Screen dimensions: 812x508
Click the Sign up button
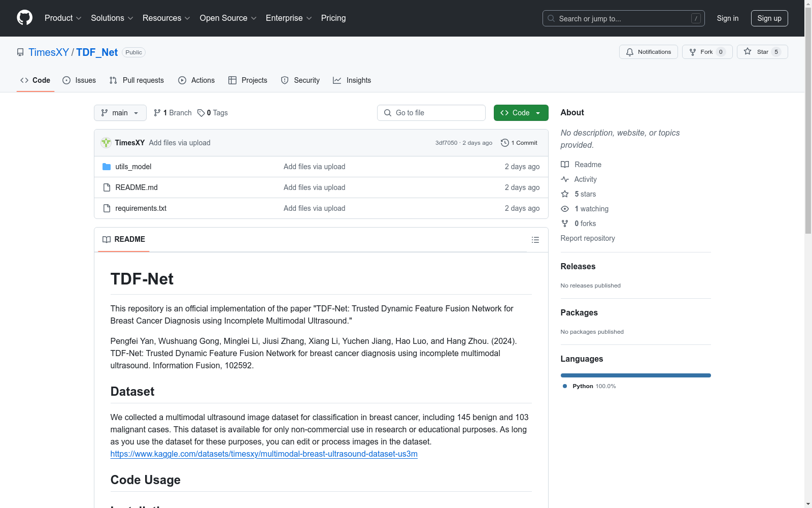[x=769, y=18]
